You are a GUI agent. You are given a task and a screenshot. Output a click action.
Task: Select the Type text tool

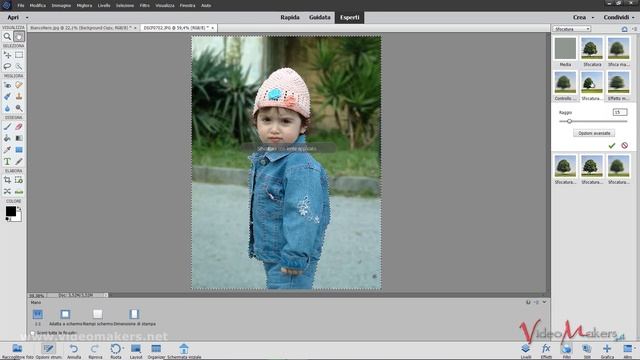(x=7, y=162)
